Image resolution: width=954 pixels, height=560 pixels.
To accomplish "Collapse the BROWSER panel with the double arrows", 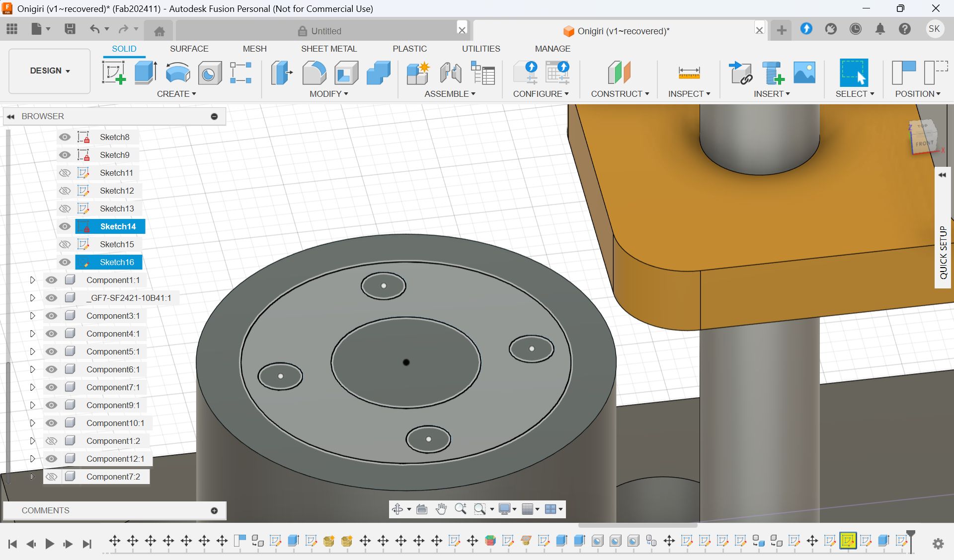I will point(10,116).
